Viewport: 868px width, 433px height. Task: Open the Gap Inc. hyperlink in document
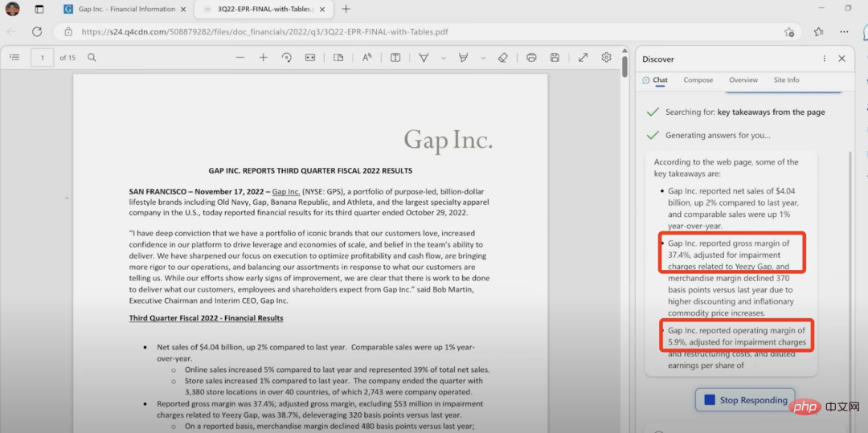point(286,192)
